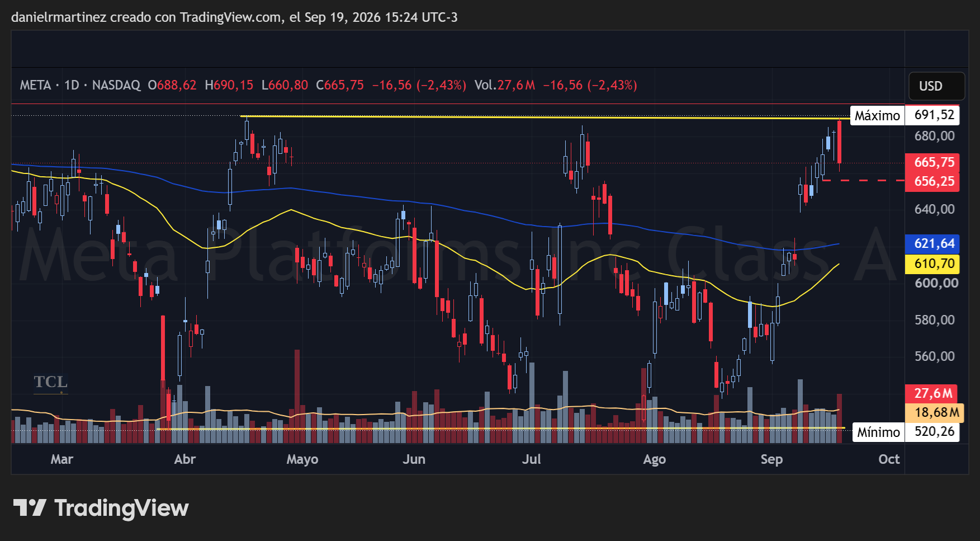Click the red 27,6M volume axis label
980x541 pixels.
coord(931,393)
